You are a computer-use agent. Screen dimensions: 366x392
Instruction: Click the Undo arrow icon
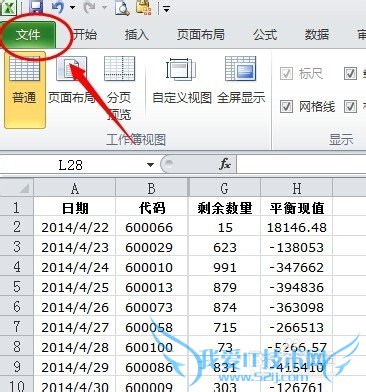pyautogui.click(x=59, y=7)
